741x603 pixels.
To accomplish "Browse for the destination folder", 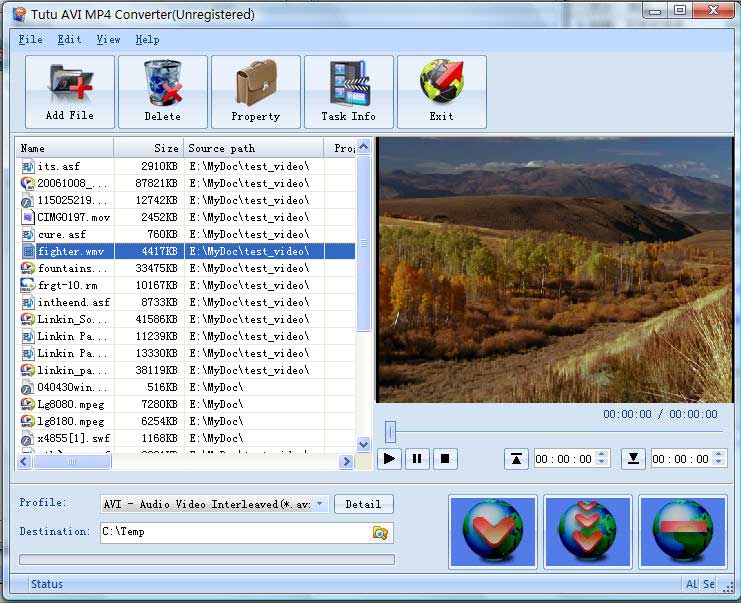I will (380, 533).
